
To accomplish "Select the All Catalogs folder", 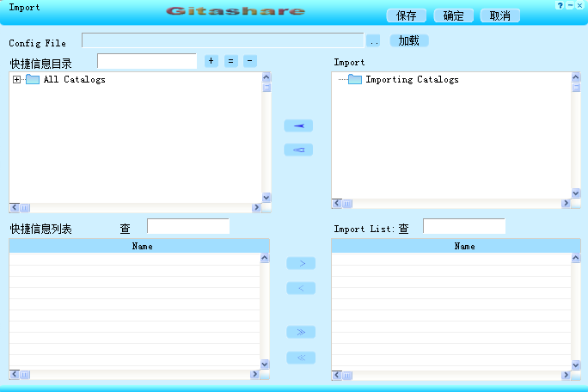I will tap(65, 80).
